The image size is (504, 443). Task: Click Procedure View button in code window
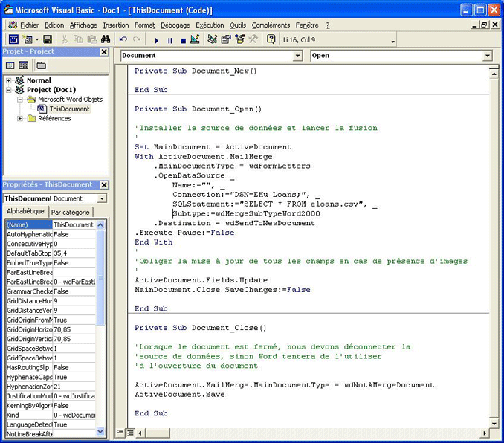[120, 432]
